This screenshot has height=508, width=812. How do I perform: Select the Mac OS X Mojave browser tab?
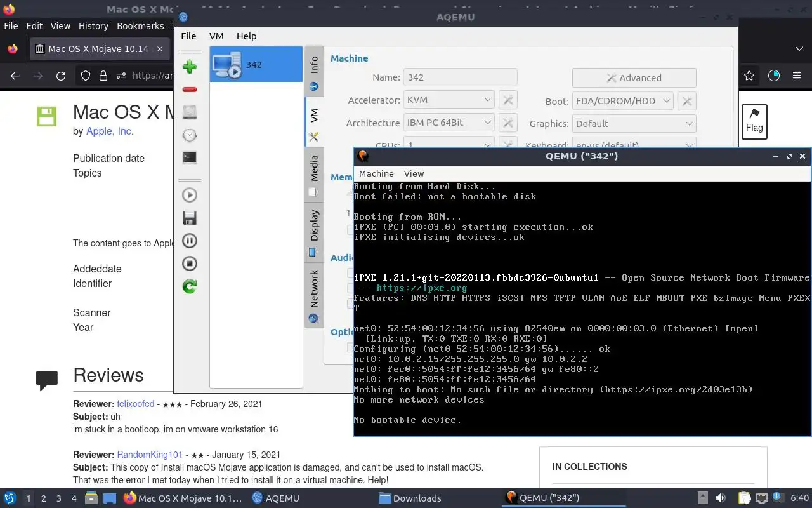tap(98, 49)
